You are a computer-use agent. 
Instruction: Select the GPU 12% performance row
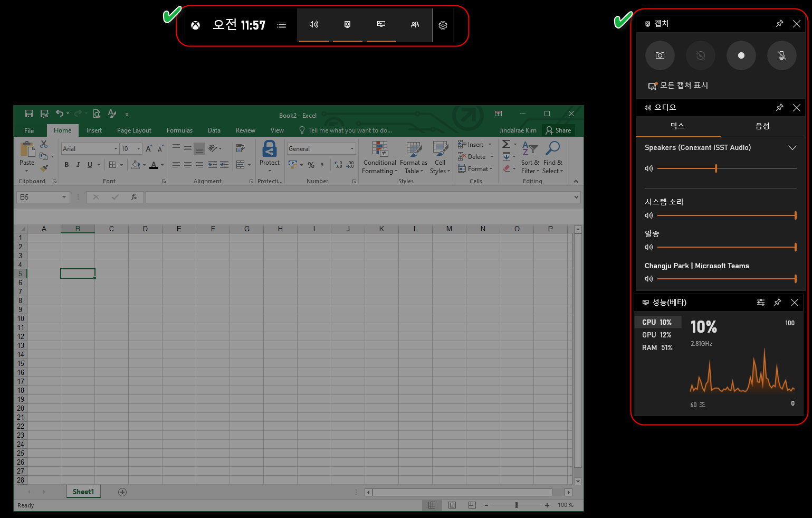tap(657, 335)
